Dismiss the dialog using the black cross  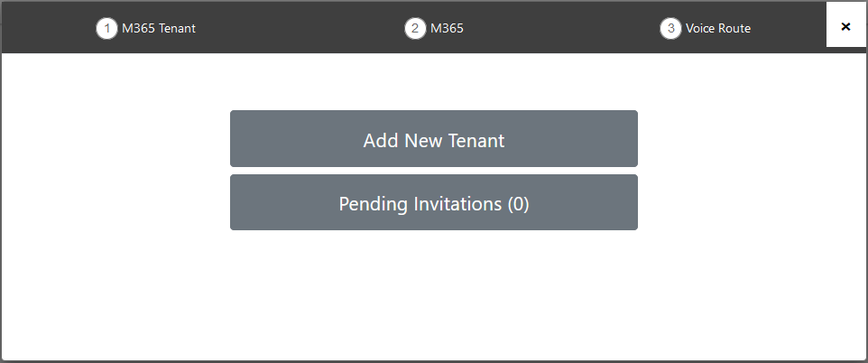click(x=845, y=26)
